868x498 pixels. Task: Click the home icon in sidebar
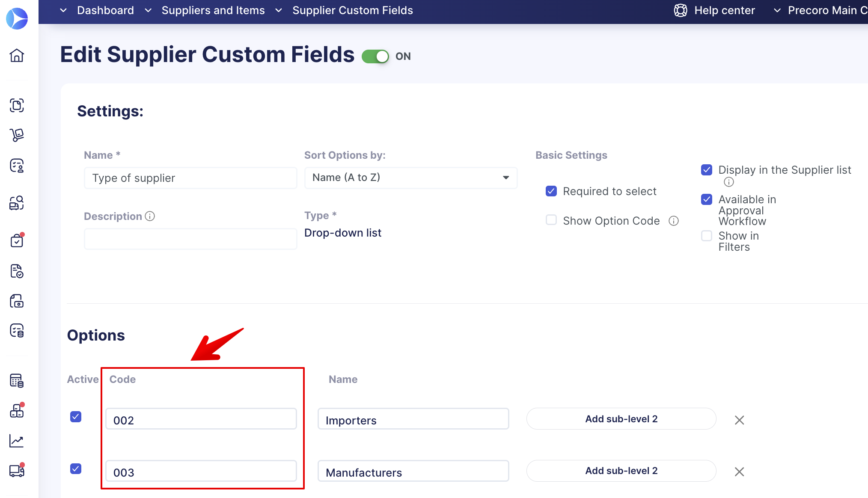click(x=17, y=55)
